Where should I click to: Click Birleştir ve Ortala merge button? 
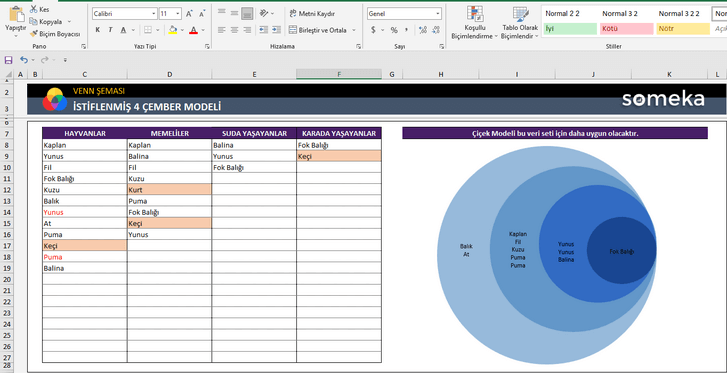coord(318,30)
